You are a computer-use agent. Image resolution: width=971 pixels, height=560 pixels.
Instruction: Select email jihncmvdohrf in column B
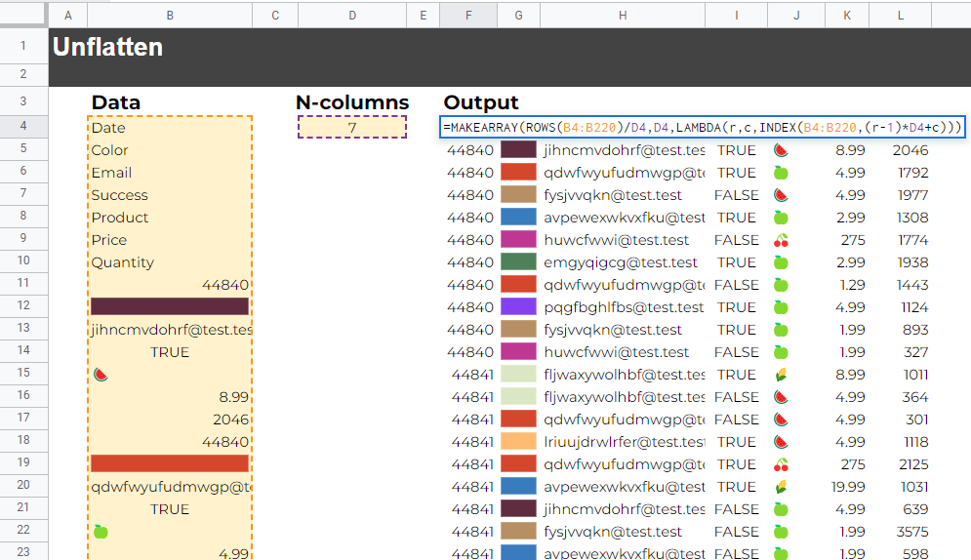click(x=172, y=330)
